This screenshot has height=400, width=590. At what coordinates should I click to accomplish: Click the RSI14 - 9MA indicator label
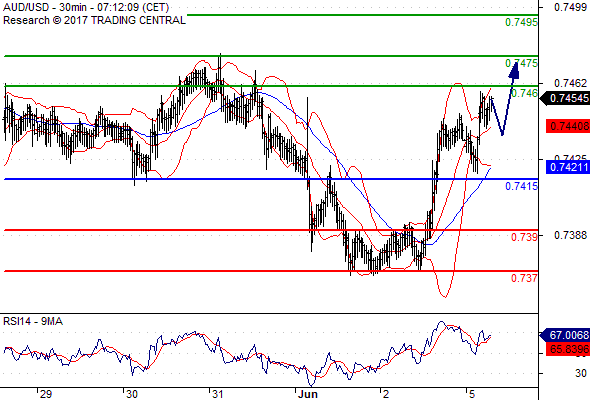(x=33, y=321)
